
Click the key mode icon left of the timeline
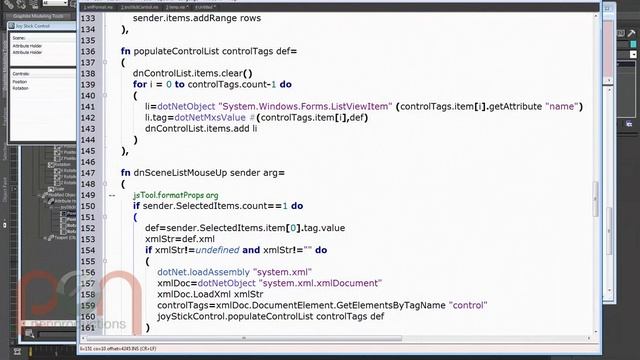(17, 351)
